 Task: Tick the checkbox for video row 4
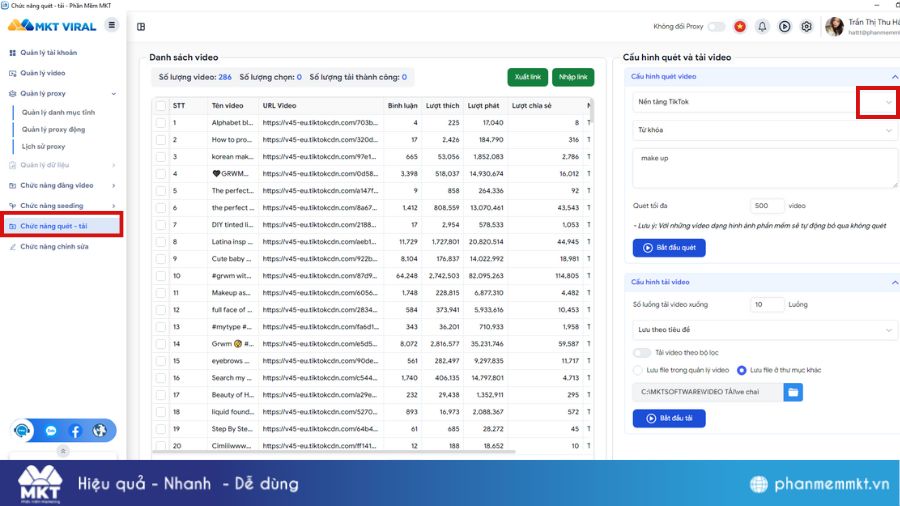[161, 174]
